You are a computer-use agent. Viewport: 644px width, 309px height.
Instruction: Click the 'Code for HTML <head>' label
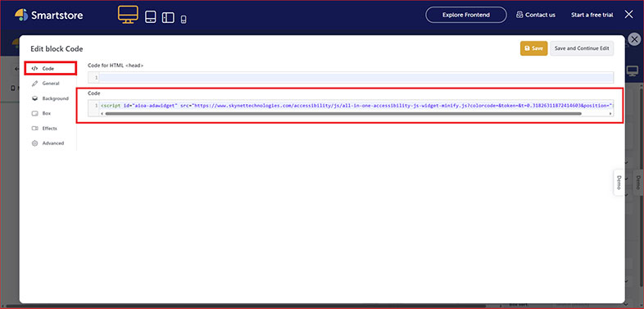coord(116,66)
